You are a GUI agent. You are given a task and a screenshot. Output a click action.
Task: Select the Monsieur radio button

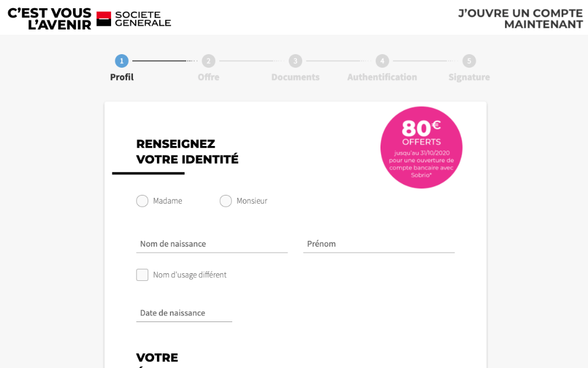coord(226,201)
